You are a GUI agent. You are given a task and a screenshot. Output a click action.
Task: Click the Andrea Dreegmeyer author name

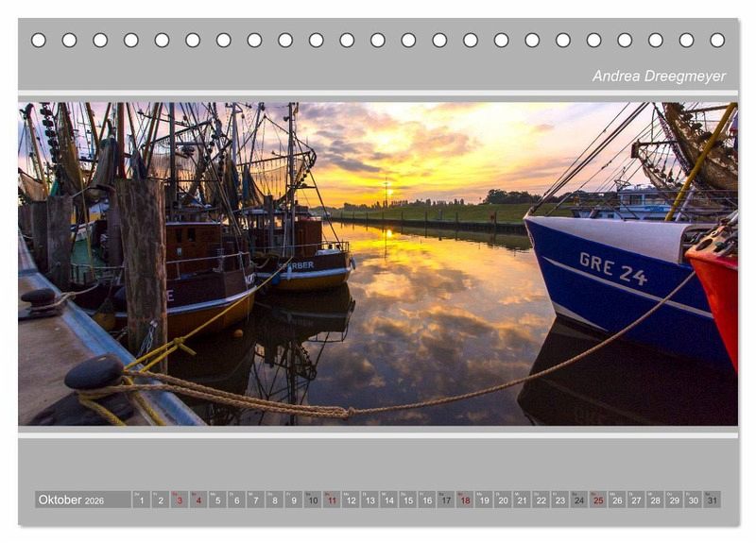click(659, 76)
